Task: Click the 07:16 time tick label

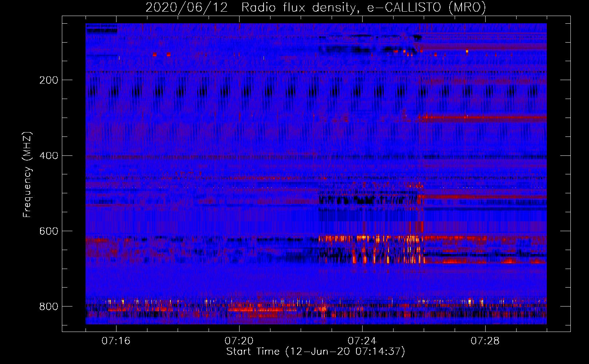Action: coord(116,341)
